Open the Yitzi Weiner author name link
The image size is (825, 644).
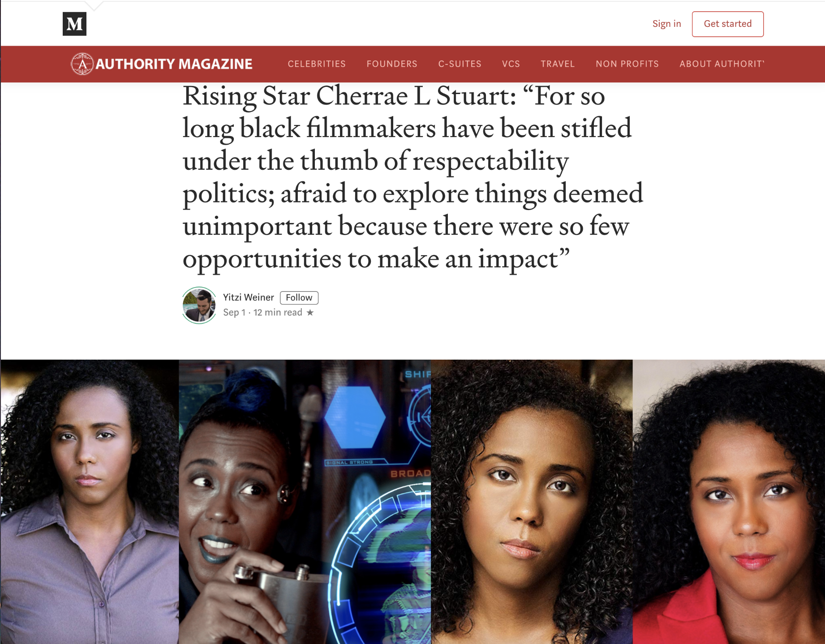coord(249,297)
